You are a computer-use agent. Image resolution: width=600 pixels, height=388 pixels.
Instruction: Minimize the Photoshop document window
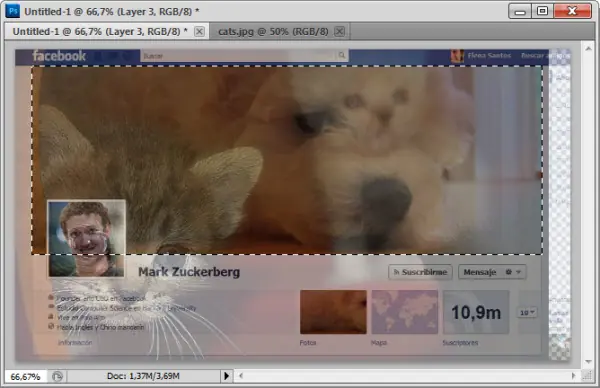[520, 11]
